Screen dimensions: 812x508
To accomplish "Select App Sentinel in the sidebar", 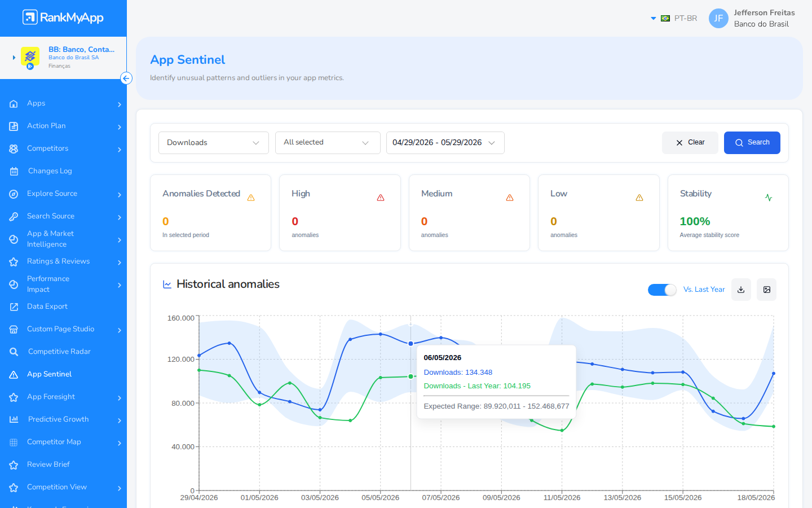I will [x=63, y=374].
